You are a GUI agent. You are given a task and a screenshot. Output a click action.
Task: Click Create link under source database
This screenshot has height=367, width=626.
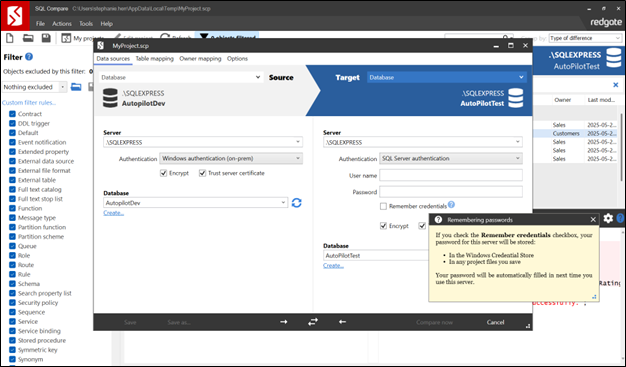(x=114, y=213)
